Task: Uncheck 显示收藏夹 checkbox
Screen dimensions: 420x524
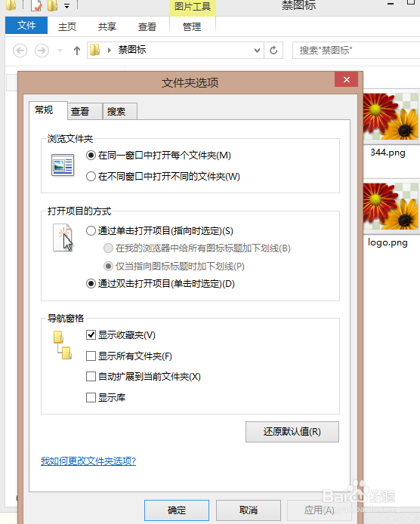Action: coord(91,334)
